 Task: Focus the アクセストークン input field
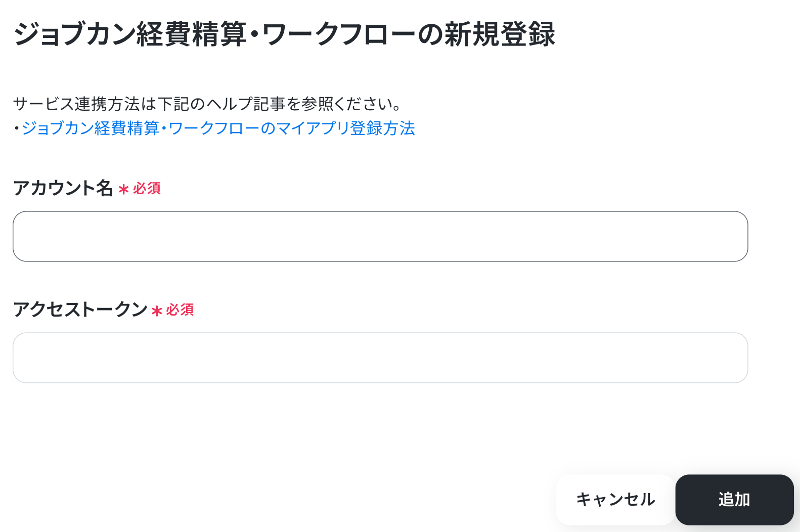click(x=380, y=358)
